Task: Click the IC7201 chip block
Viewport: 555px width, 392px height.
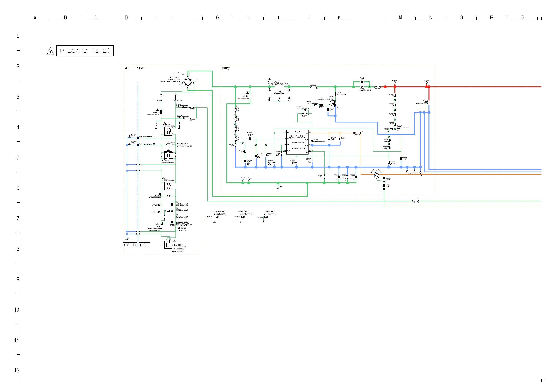Action: 297,142
